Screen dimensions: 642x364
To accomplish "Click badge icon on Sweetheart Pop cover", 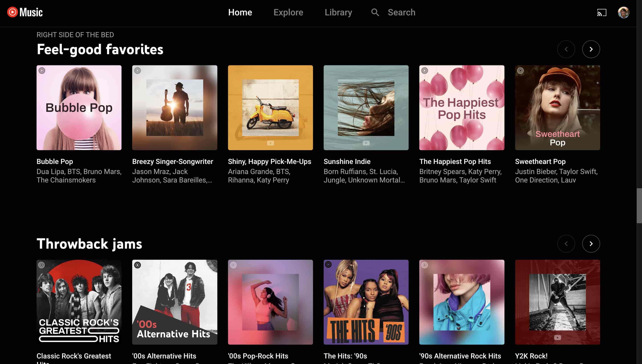I will click(521, 71).
